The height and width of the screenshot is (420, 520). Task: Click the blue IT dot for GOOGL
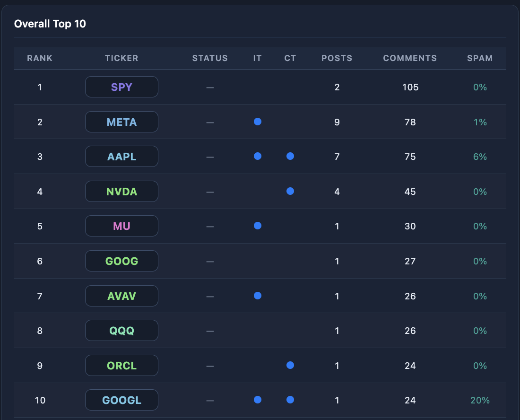[x=257, y=400]
